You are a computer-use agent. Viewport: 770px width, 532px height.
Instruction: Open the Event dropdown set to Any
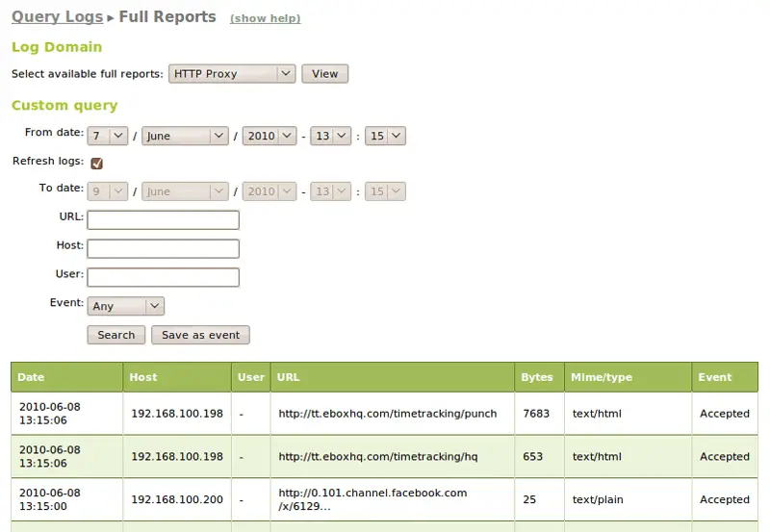[126, 306]
